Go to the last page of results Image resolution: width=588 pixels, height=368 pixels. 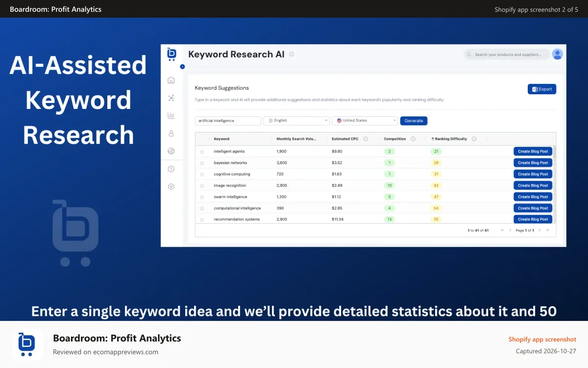coord(547,230)
